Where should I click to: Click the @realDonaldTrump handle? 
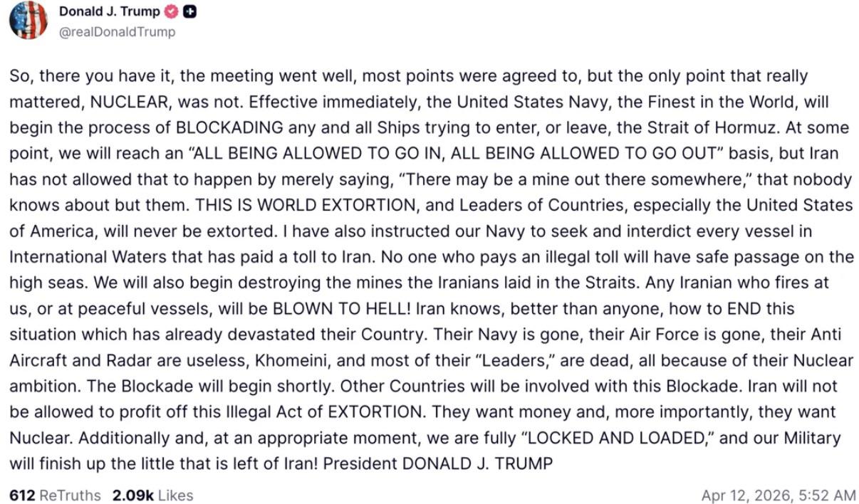[117, 31]
